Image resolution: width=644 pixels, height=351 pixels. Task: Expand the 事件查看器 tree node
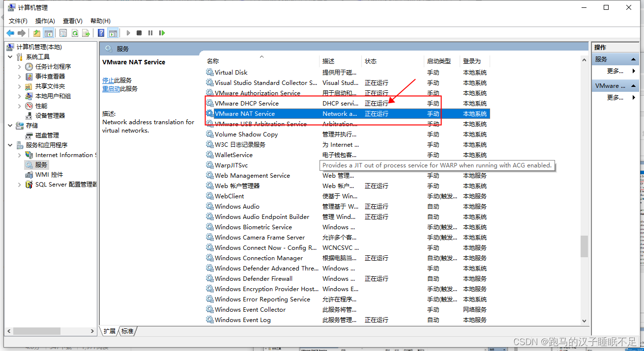coord(20,76)
